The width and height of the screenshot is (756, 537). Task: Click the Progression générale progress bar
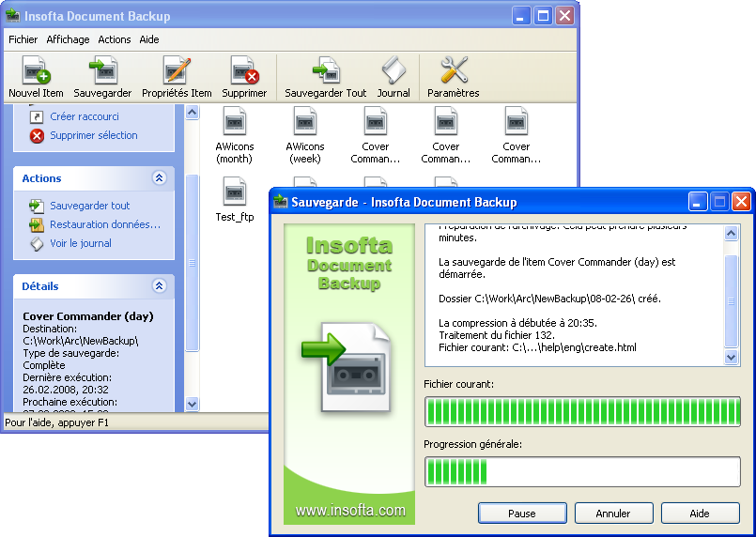click(582, 472)
